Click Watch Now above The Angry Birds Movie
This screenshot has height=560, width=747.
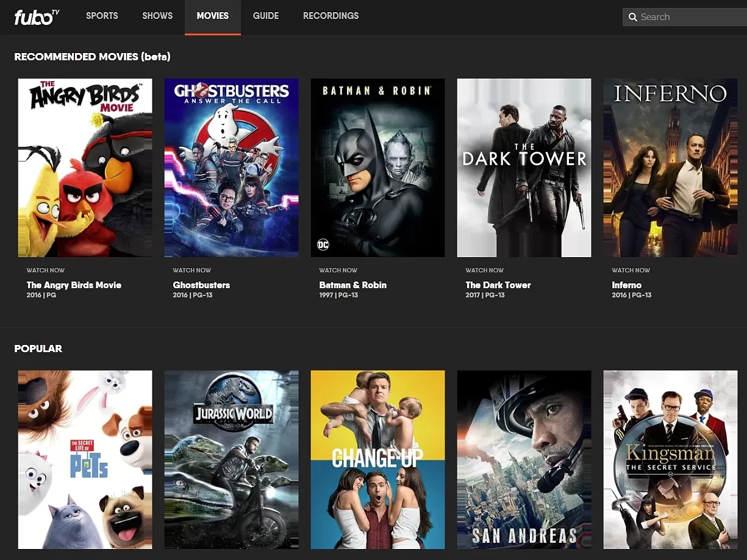coord(46,270)
